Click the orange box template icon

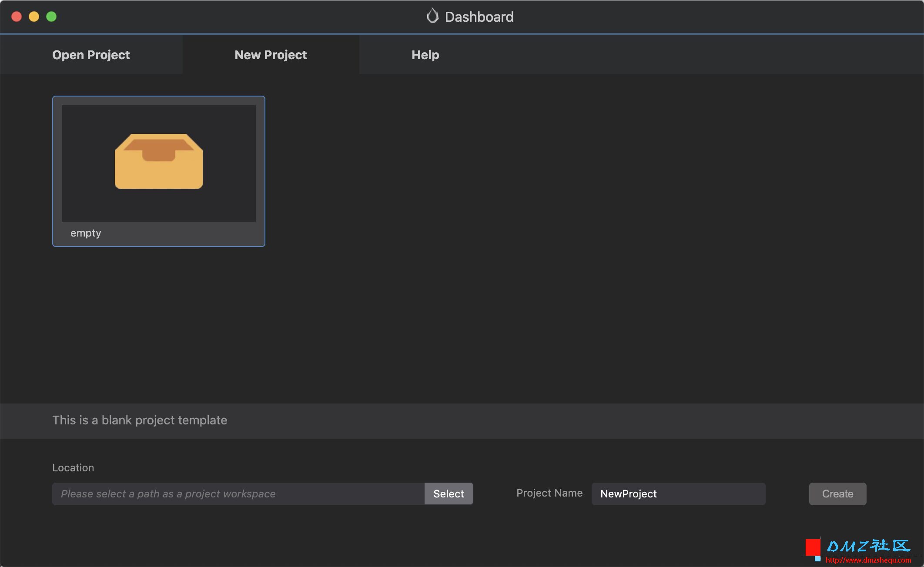(x=159, y=161)
